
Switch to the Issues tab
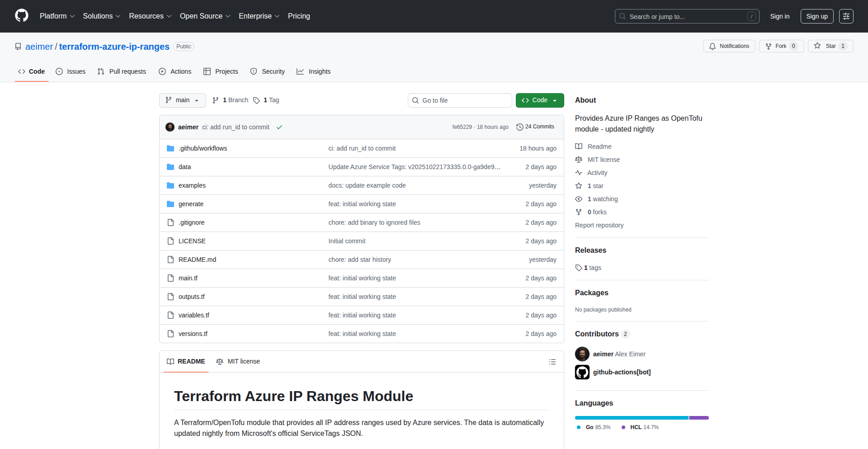pos(71,71)
